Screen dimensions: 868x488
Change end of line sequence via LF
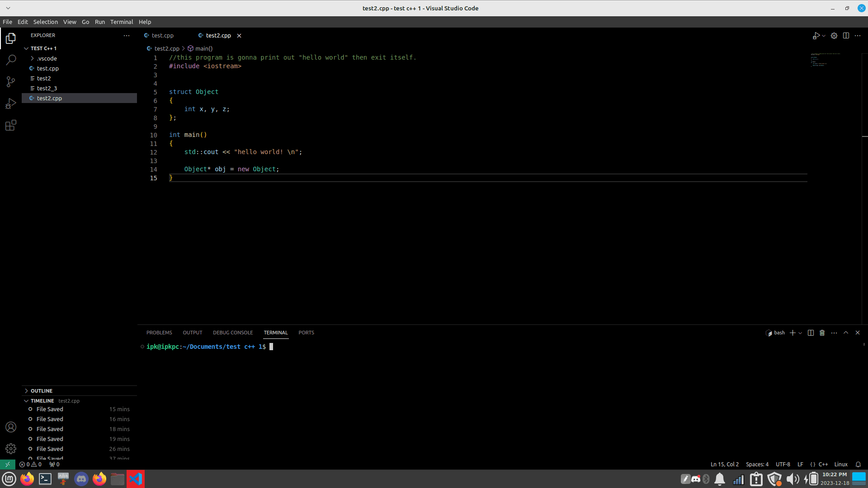800,465
